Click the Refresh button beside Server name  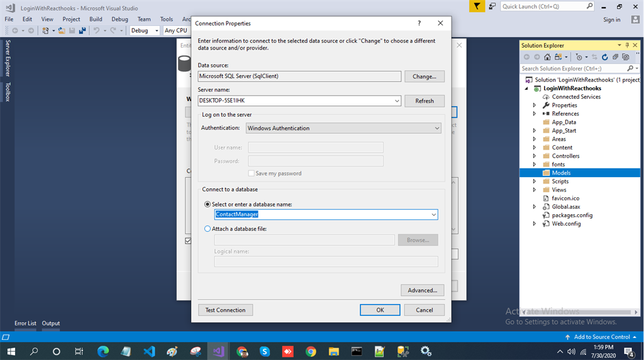[425, 101]
